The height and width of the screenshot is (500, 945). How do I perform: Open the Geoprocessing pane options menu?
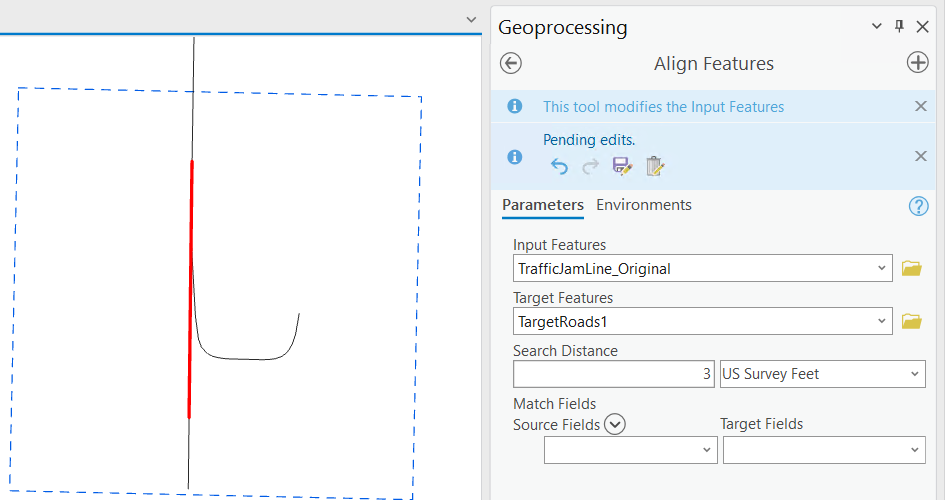(877, 27)
